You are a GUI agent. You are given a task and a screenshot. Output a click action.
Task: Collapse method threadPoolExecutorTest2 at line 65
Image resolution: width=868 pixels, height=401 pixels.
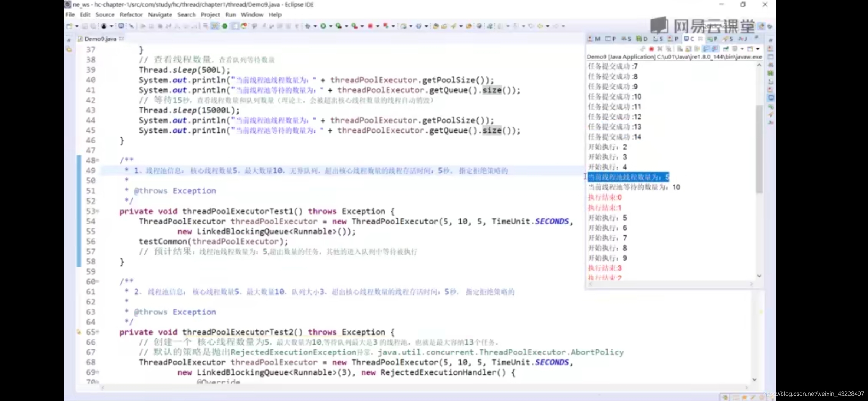coord(98,332)
